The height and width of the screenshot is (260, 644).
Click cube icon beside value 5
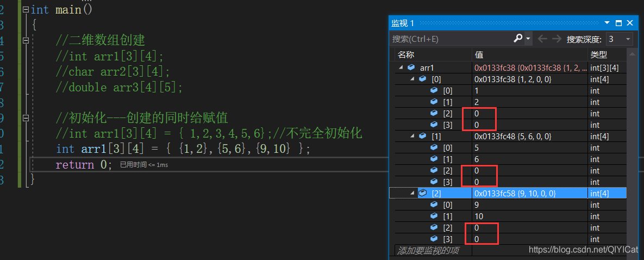pyautogui.click(x=434, y=148)
